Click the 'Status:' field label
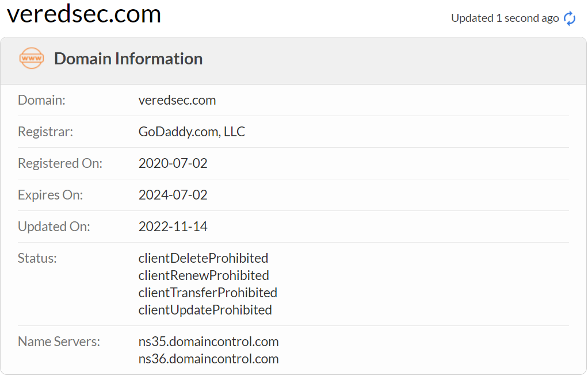This screenshot has width=588, height=376. (37, 258)
